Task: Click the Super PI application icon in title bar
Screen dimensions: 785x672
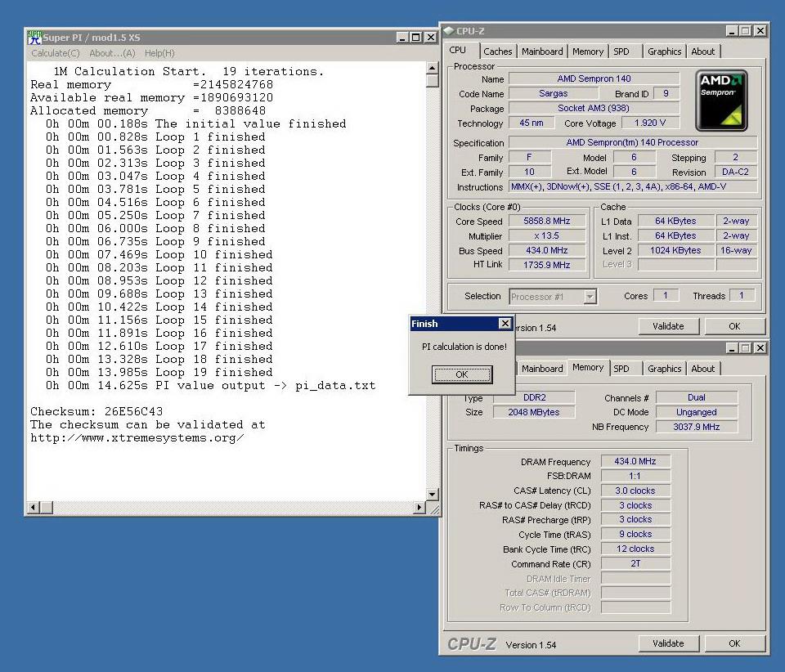Action: tap(34, 37)
